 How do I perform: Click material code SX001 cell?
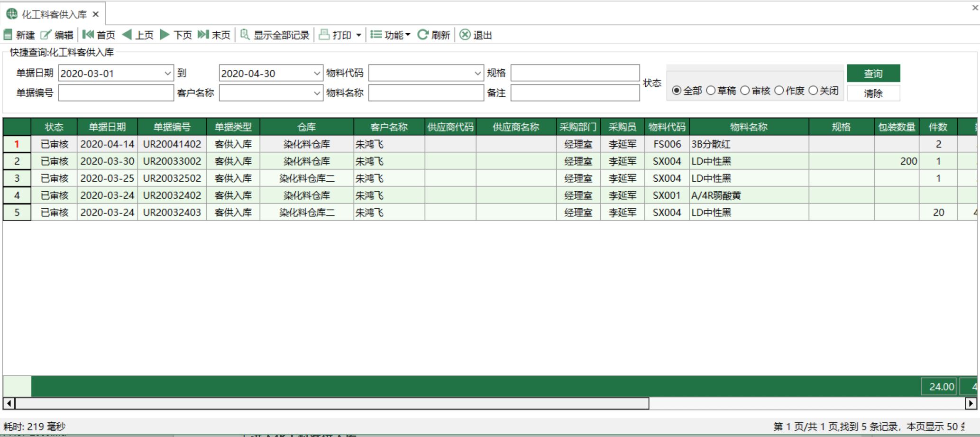point(667,195)
